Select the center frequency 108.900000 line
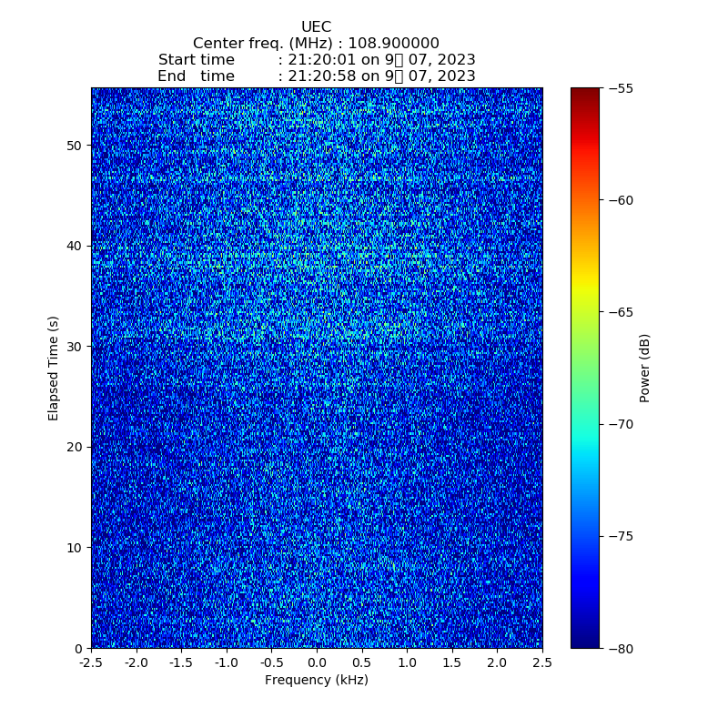This screenshot has width=728, height=728. pos(316,44)
